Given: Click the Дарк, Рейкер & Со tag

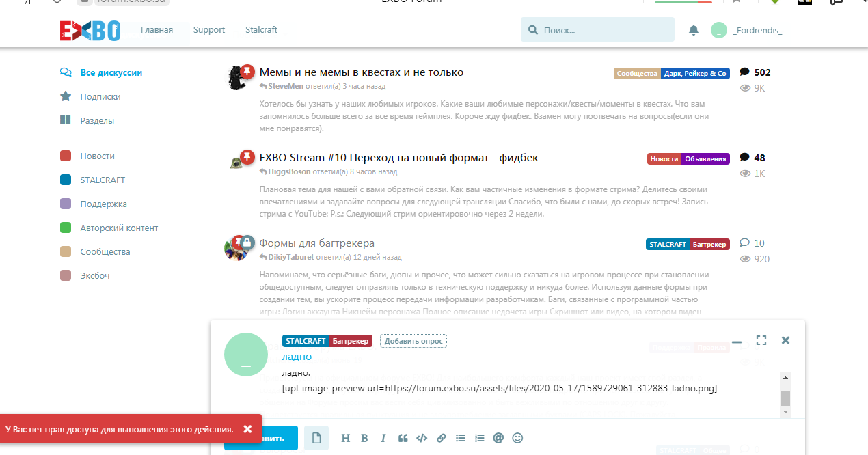Looking at the screenshot, I should tap(696, 73).
